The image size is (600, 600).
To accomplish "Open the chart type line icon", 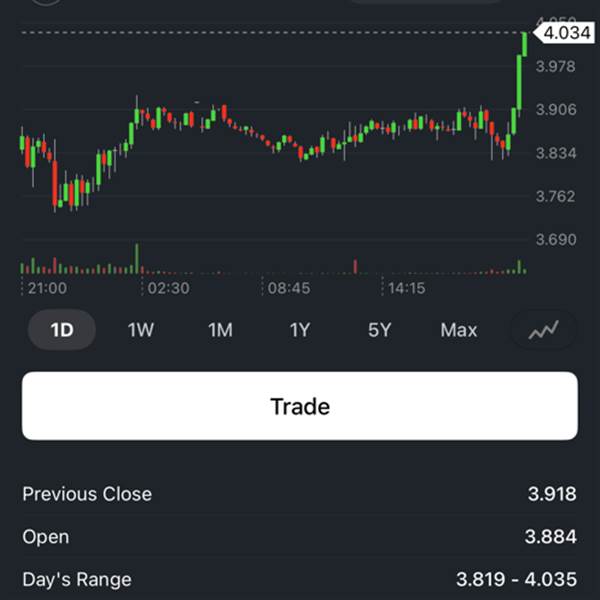I will [544, 330].
